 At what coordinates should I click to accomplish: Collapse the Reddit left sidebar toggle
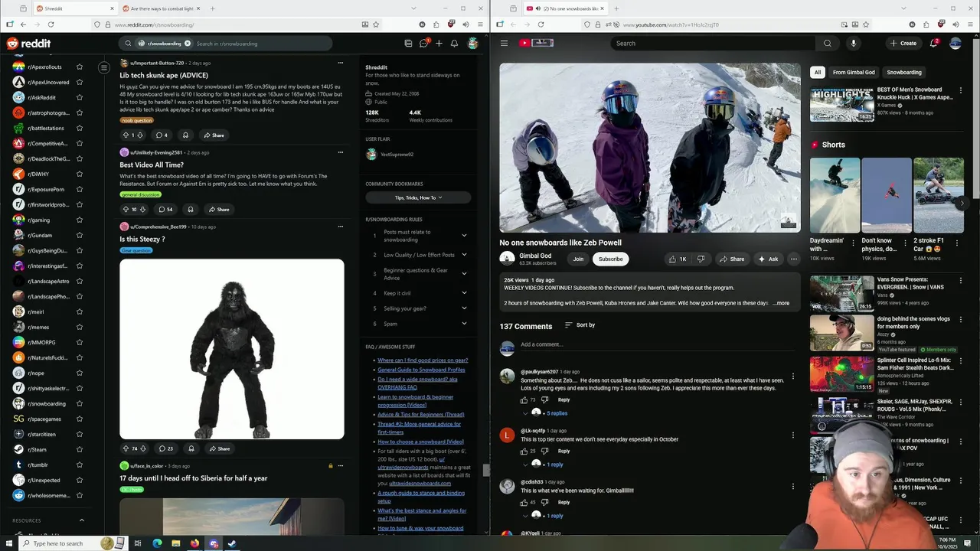point(104,68)
